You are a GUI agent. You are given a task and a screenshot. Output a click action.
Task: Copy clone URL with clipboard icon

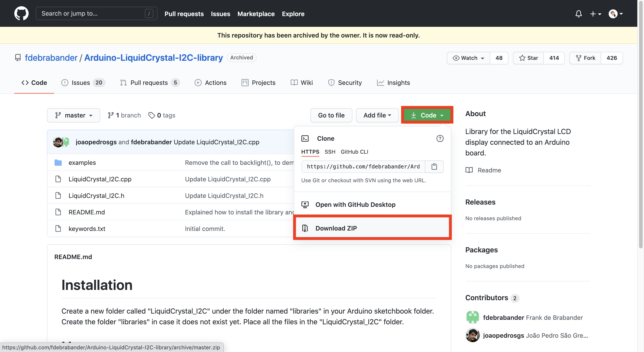434,167
